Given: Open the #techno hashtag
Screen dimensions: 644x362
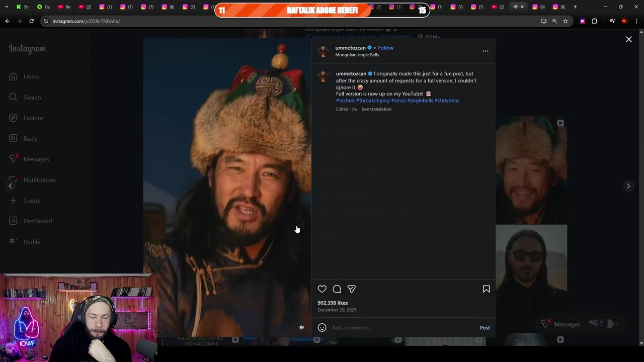Looking at the screenshot, I should (x=345, y=101).
